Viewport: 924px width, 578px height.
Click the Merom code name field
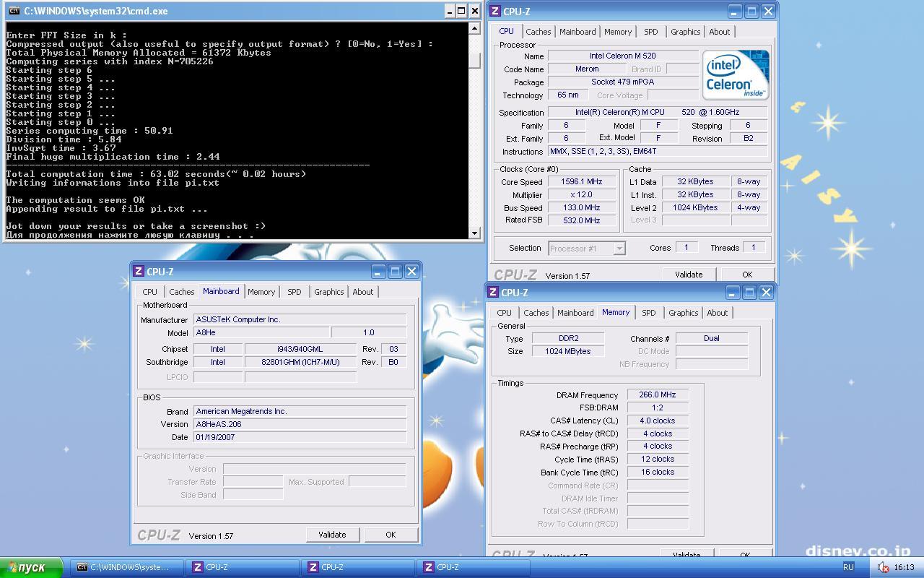587,69
